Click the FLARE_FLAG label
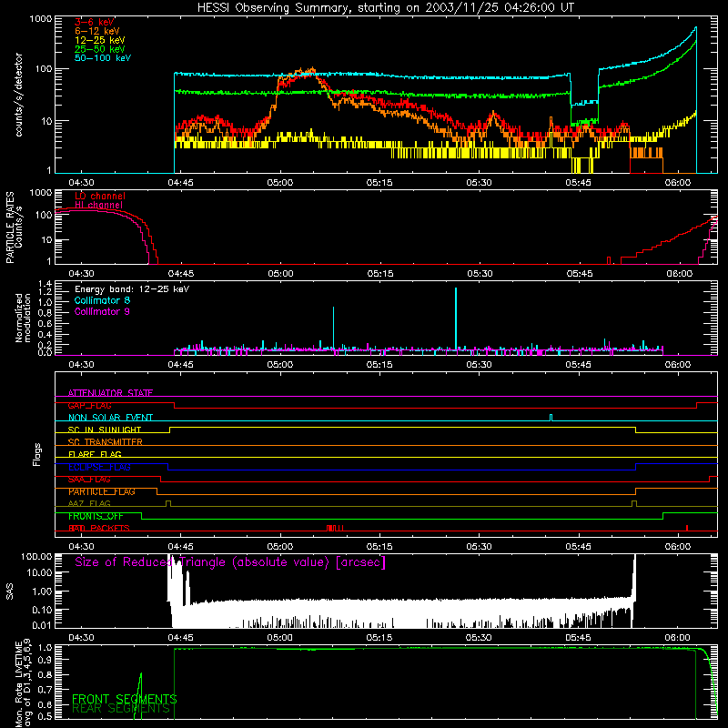The height and width of the screenshot is (728, 728). coord(95,454)
